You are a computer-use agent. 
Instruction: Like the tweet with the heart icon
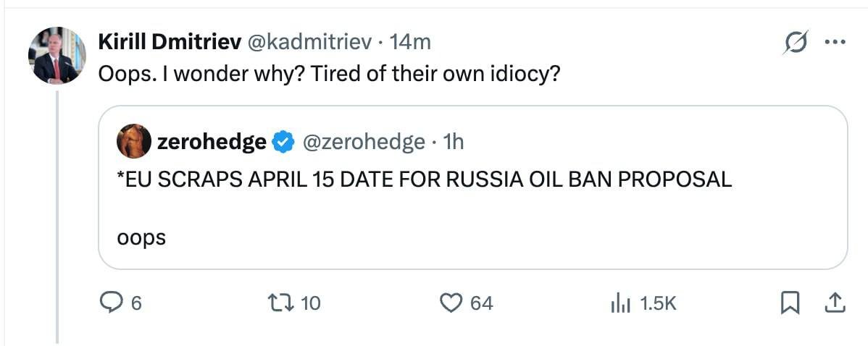[451, 303]
